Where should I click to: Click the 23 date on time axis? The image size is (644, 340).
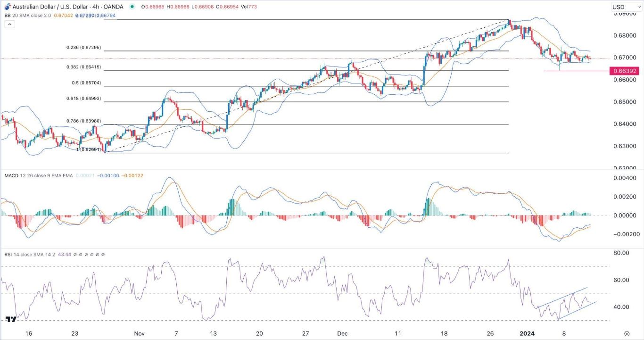click(75, 333)
